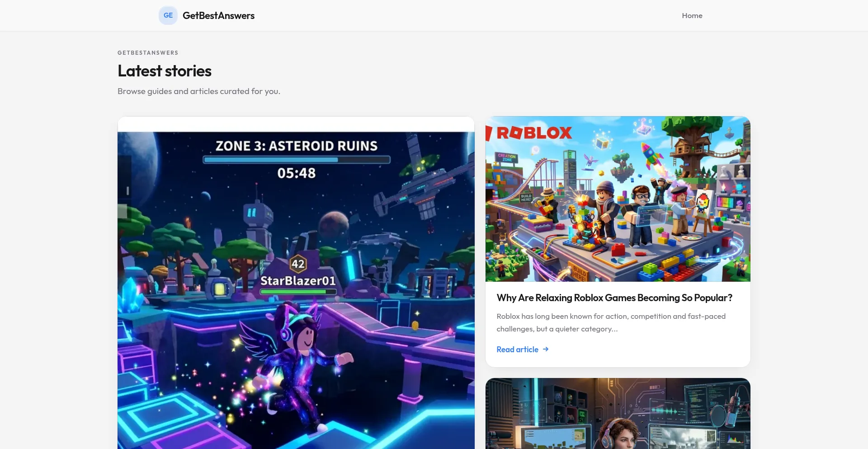Select the small GETBESTANSWERS label above heading
The image size is (868, 449).
point(148,53)
